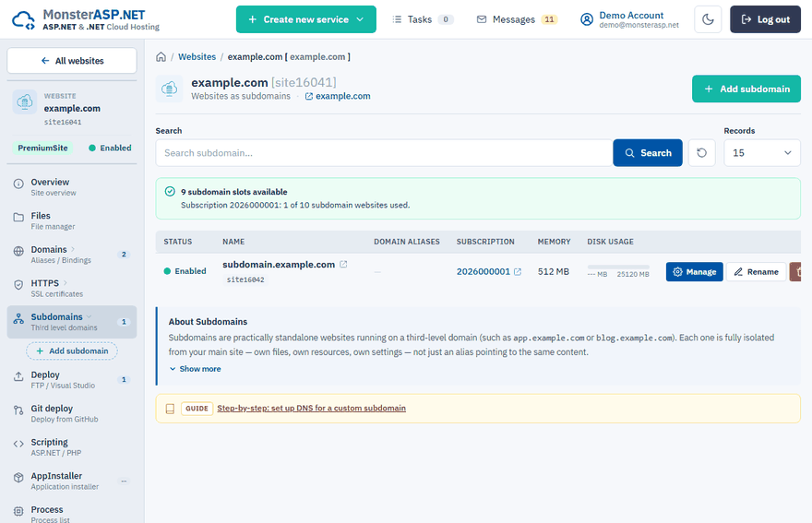Click the AppInstaller box icon
The height and width of the screenshot is (523, 812).
tap(18, 478)
